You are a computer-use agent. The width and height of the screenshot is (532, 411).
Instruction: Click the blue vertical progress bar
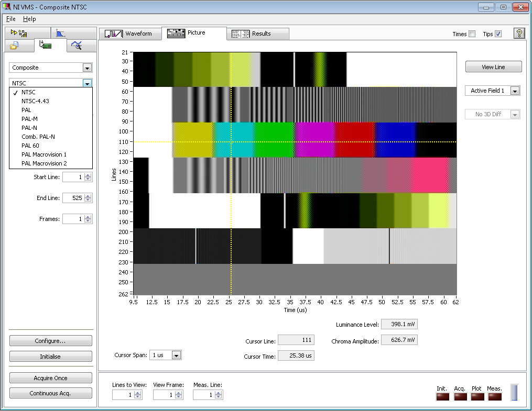pos(514,393)
